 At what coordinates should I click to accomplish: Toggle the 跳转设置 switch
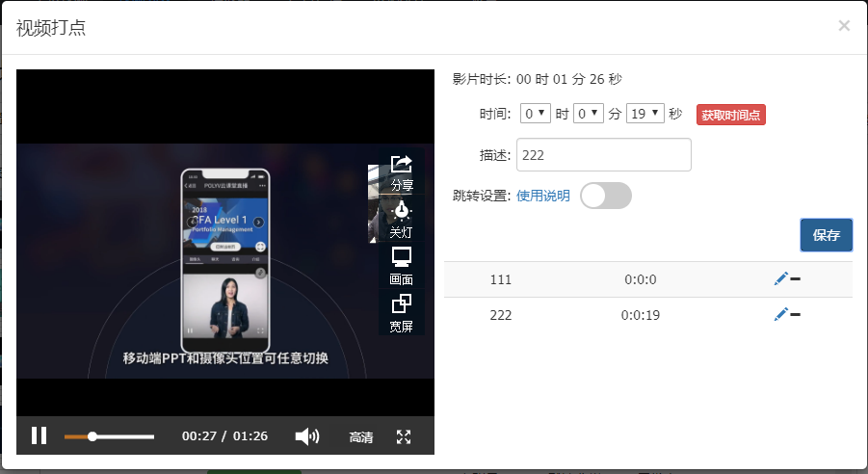606,196
